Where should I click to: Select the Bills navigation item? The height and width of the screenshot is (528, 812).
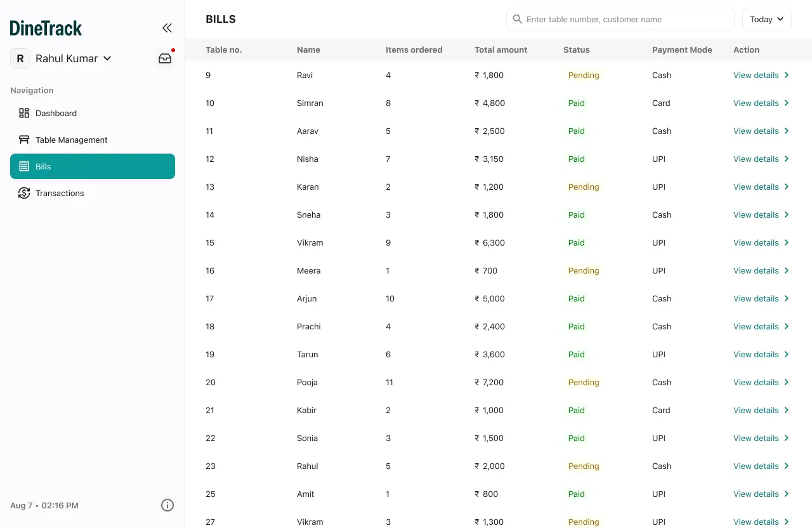(x=93, y=166)
